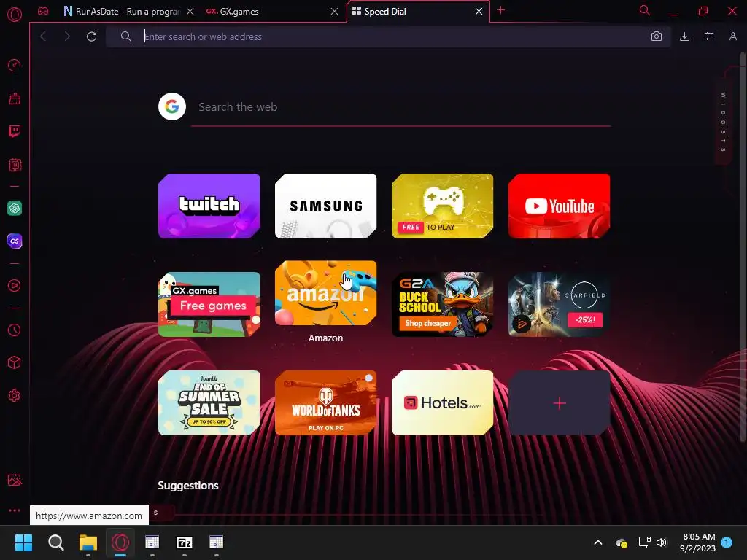Close the RunAsDate tab
747x560 pixels.
click(x=190, y=12)
